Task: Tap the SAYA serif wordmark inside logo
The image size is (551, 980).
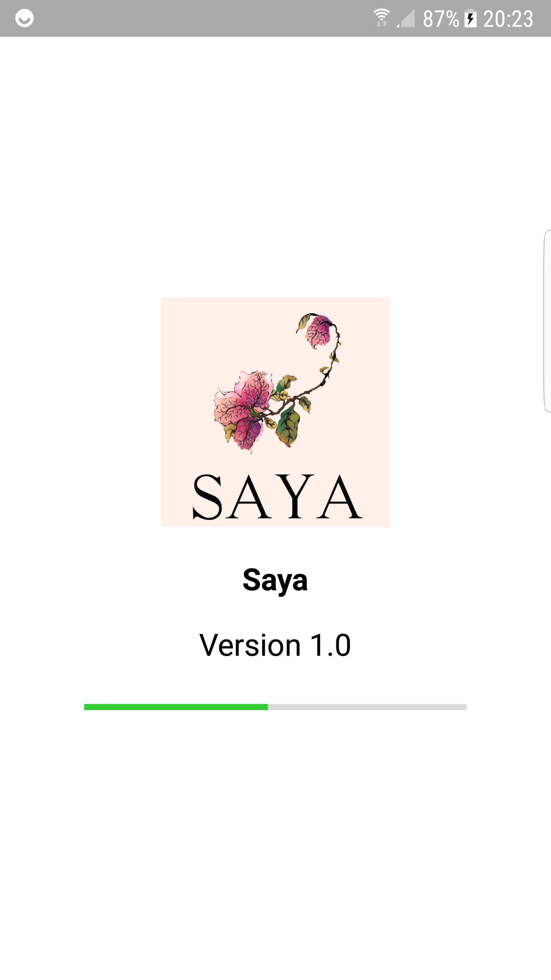Action: tap(277, 497)
